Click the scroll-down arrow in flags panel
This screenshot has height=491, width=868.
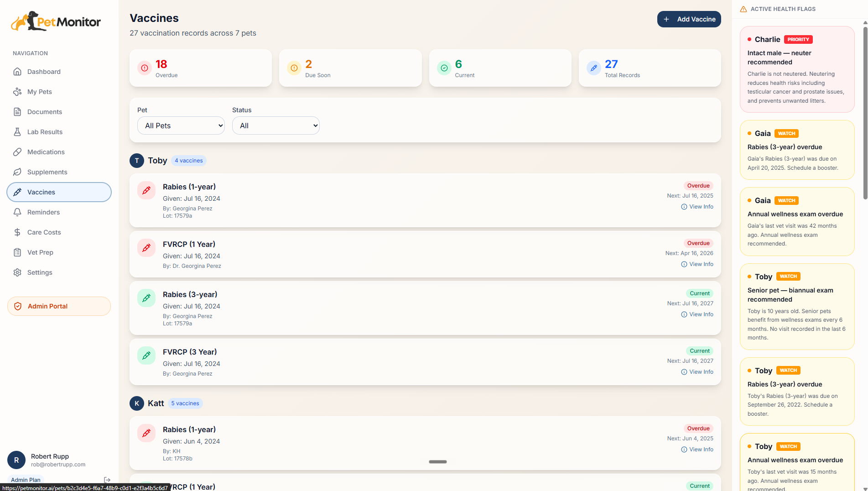point(865,488)
